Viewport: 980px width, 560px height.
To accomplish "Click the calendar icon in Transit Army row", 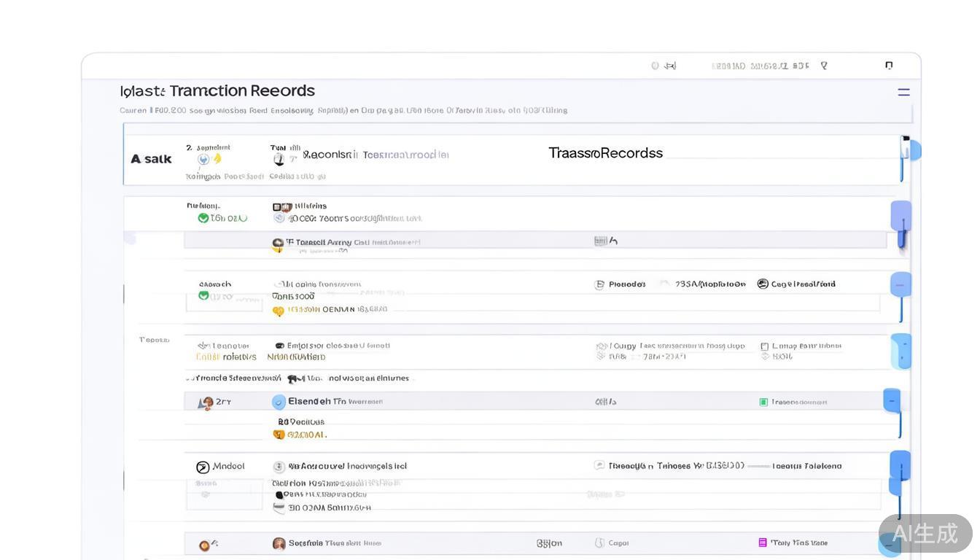I will tap(600, 241).
